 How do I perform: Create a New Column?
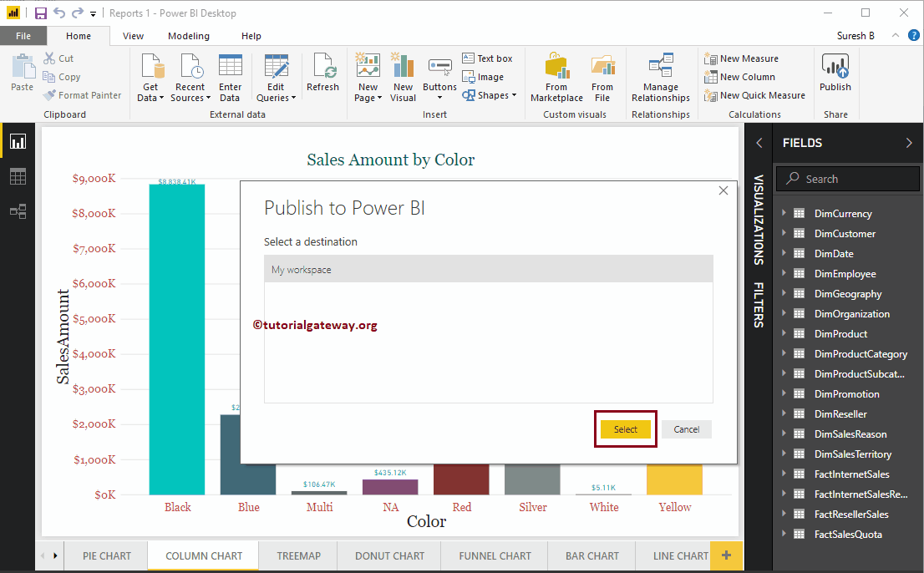[739, 77]
